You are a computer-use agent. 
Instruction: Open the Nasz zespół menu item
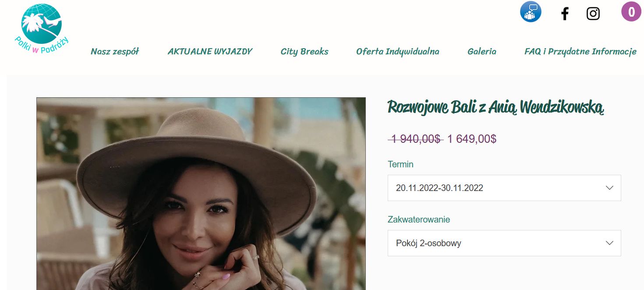click(115, 51)
